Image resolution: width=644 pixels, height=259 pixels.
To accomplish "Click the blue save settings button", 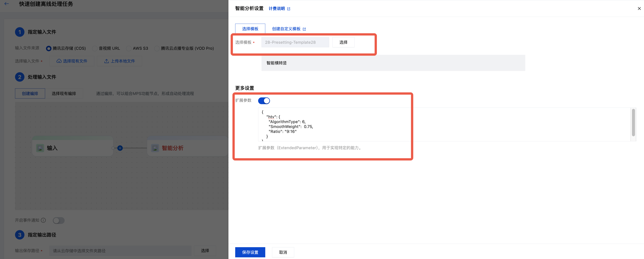I will [250, 252].
